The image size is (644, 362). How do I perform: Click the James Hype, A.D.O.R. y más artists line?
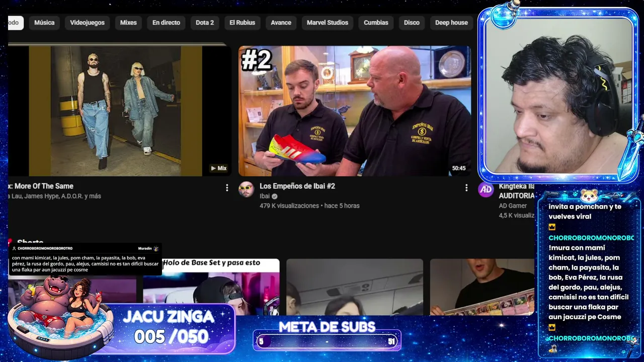(x=55, y=196)
